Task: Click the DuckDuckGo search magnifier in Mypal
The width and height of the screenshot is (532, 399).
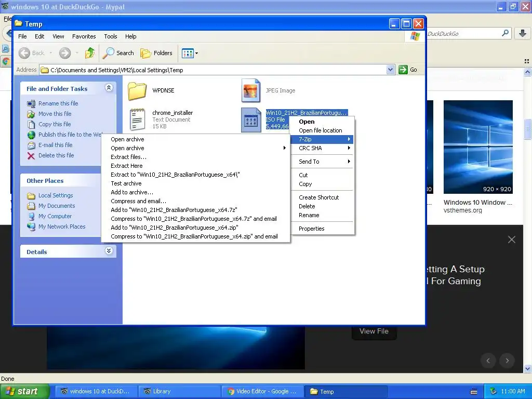Action: point(505,33)
